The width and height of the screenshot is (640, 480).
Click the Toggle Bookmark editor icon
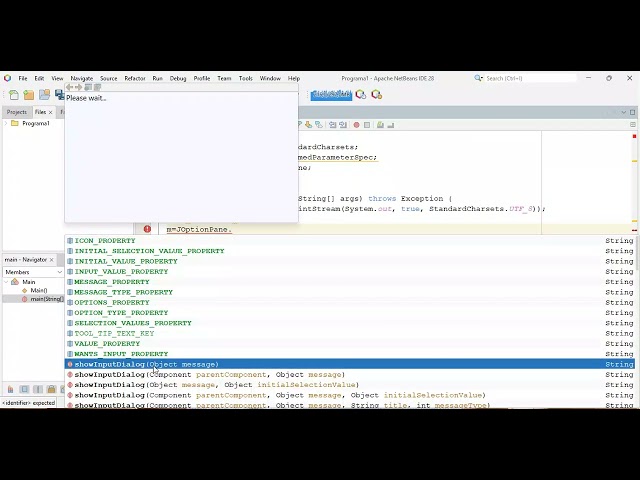pyautogui.click(x=318, y=125)
